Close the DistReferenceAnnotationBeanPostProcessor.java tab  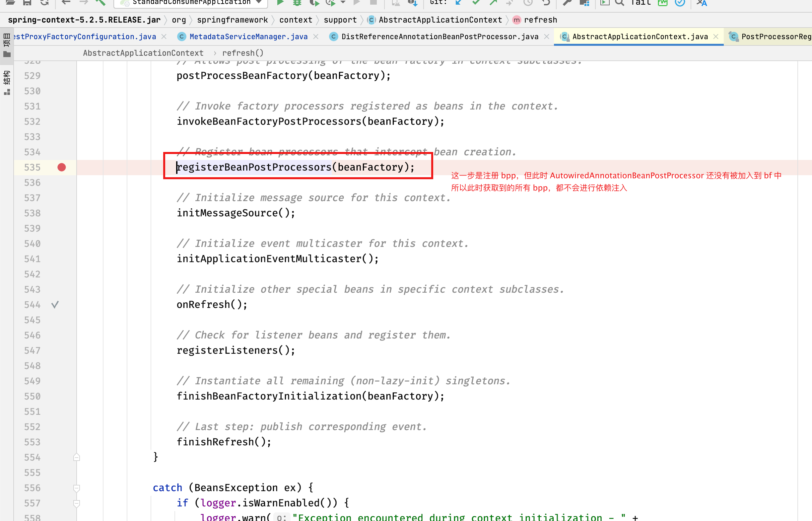(x=547, y=37)
